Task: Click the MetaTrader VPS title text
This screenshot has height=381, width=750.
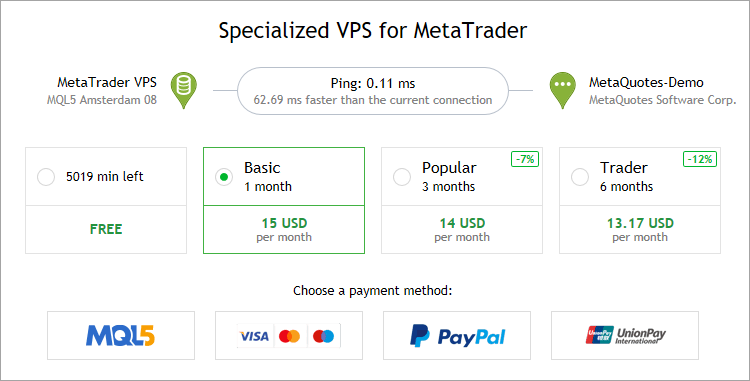Action: coord(107,82)
